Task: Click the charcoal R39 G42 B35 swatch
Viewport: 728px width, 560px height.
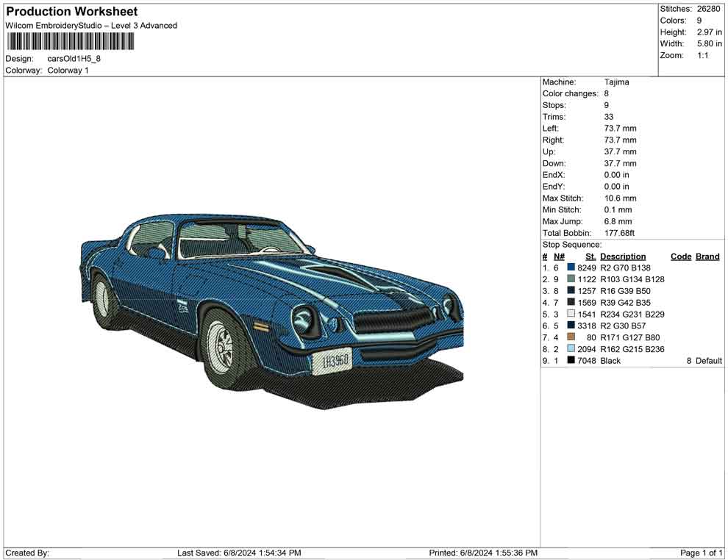Action: tap(571, 302)
